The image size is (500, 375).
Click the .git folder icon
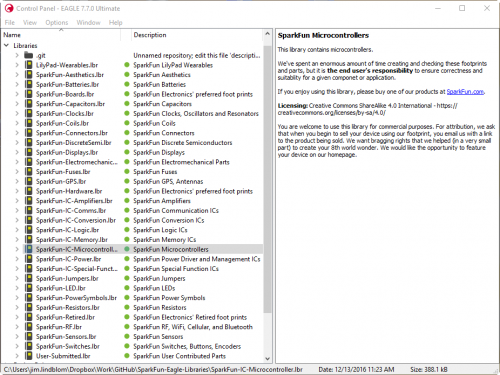tap(29, 55)
